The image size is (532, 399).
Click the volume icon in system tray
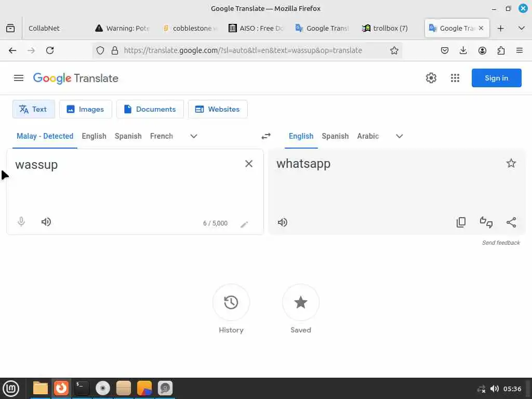pos(495,389)
